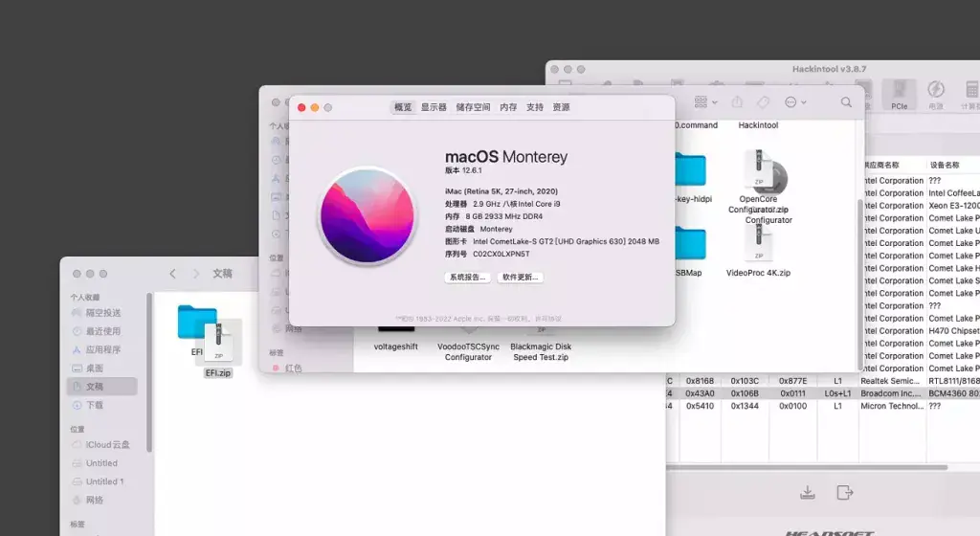
Task: Switch to the 概览 tab
Action: click(x=403, y=107)
